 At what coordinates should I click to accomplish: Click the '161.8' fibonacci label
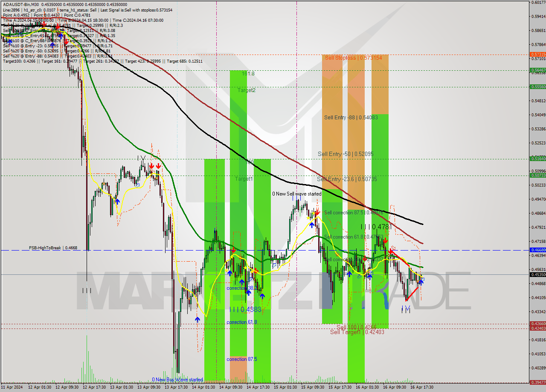(248, 74)
